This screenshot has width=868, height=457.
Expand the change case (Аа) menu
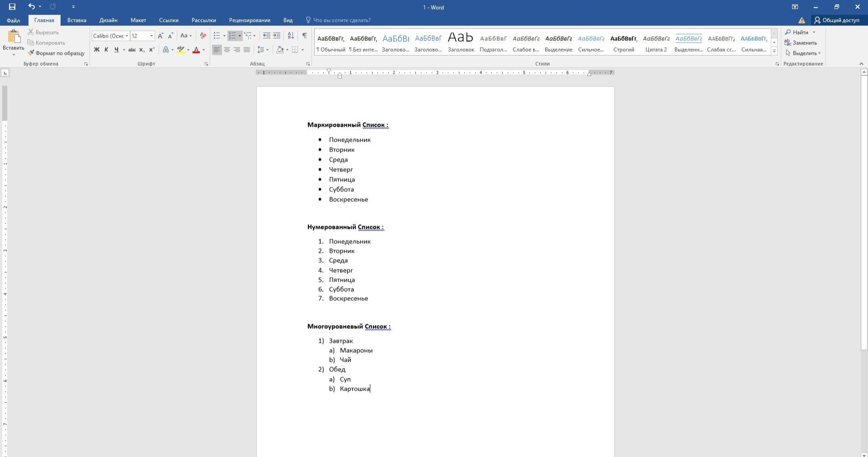pyautogui.click(x=186, y=36)
